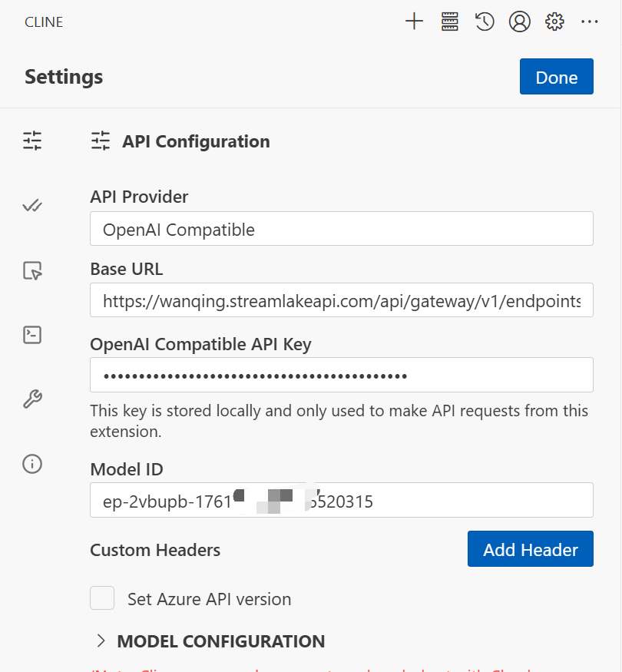622x672 pixels.
Task: Start a new task with plus icon
Action: point(414,22)
